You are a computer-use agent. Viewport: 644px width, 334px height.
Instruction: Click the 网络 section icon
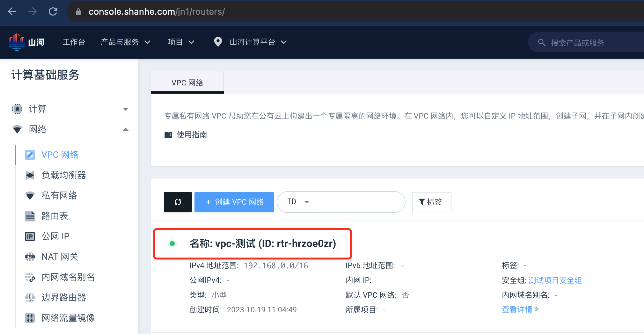click(x=17, y=129)
